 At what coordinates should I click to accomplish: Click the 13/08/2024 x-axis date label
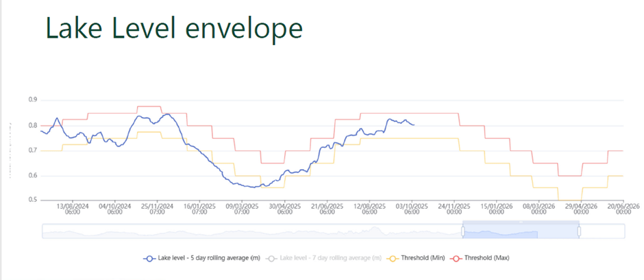point(73,209)
